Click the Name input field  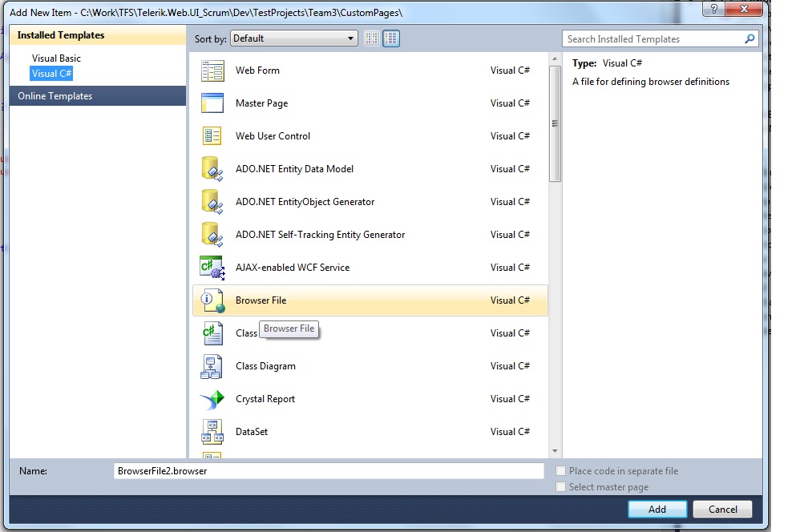329,471
